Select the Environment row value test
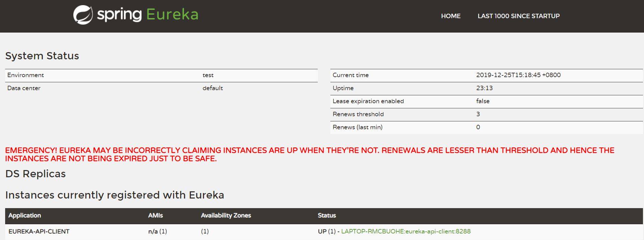644x240 pixels. point(208,75)
